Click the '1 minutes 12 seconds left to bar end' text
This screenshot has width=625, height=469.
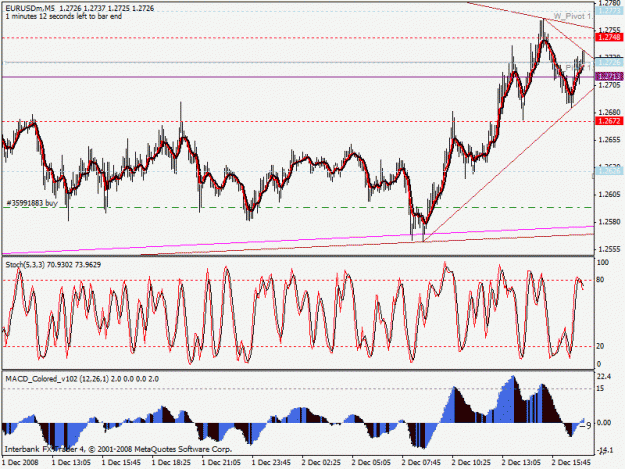(x=64, y=16)
